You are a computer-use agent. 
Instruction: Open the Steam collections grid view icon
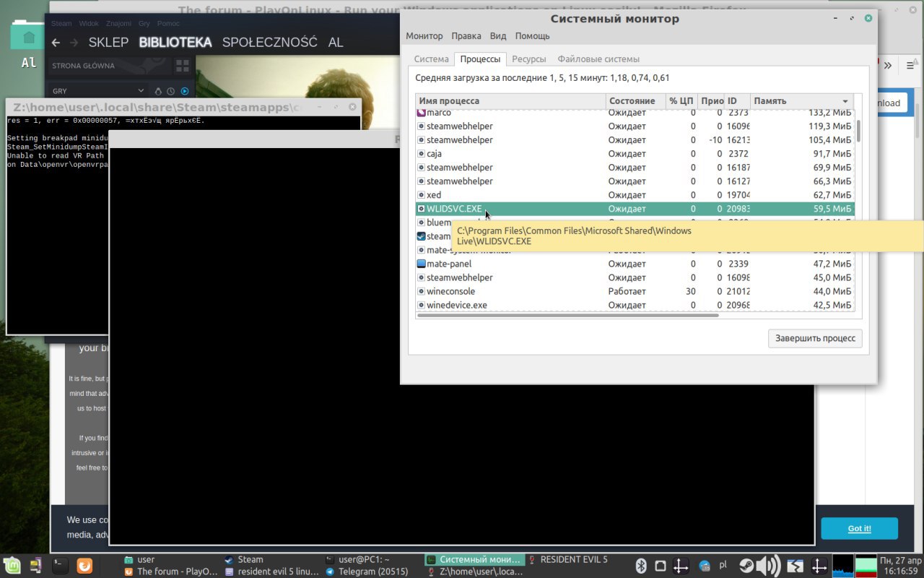[182, 66]
